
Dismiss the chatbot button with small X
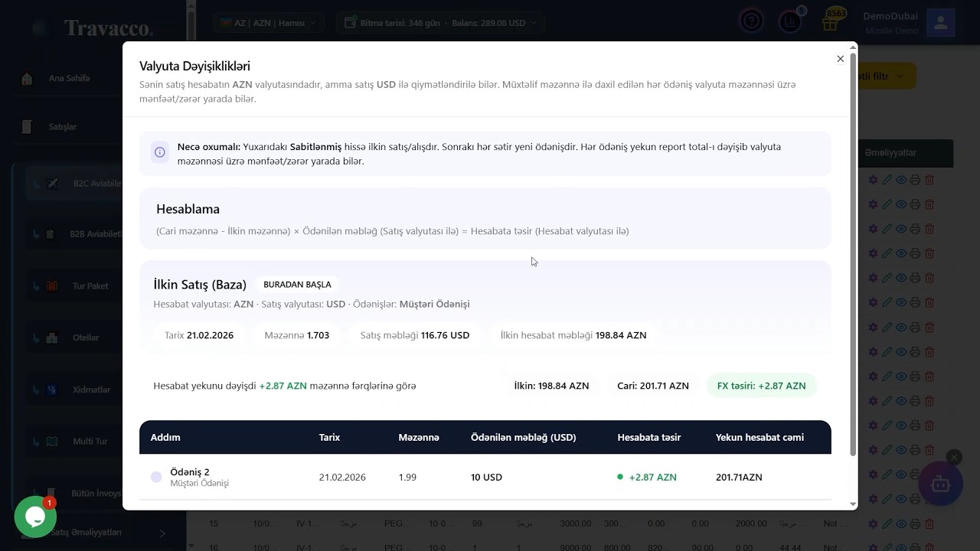coord(953,457)
